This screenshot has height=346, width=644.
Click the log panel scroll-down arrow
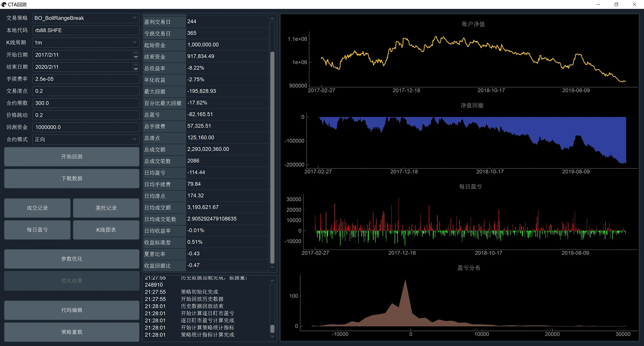(x=272, y=336)
